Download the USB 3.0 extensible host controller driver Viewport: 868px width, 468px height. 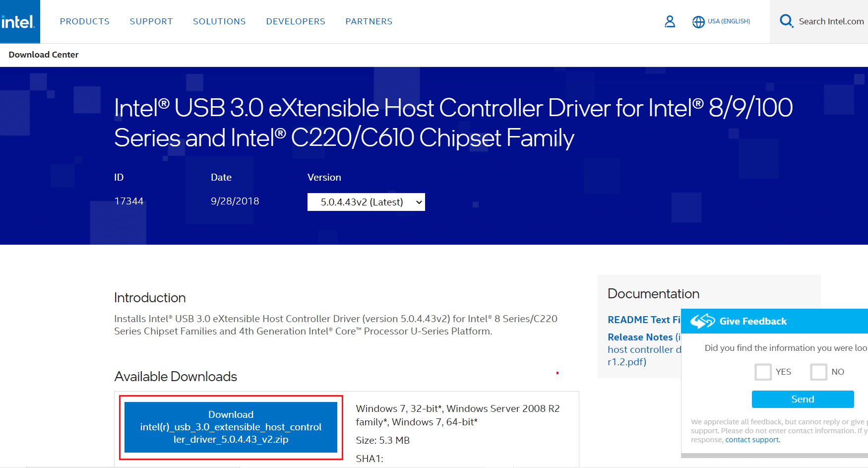[x=231, y=427]
